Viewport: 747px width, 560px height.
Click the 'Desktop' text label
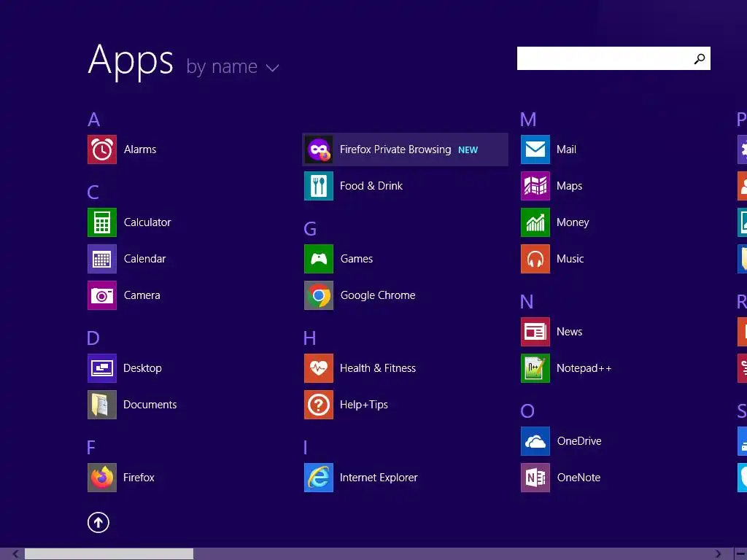(142, 368)
